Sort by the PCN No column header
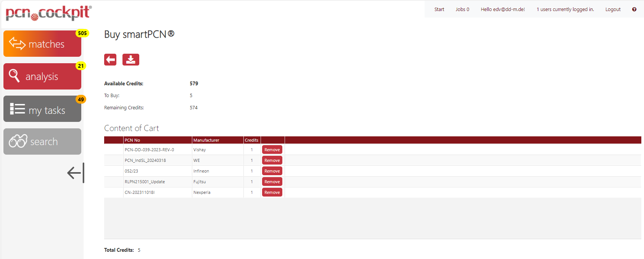The image size is (644, 259). pos(132,140)
